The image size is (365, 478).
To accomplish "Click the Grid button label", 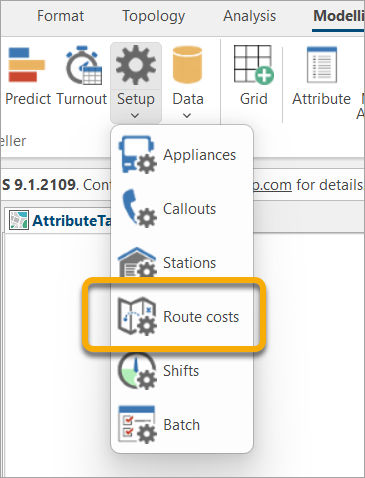I will 254,99.
